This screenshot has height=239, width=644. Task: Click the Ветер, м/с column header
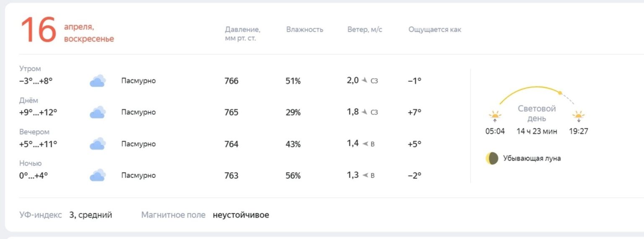365,30
